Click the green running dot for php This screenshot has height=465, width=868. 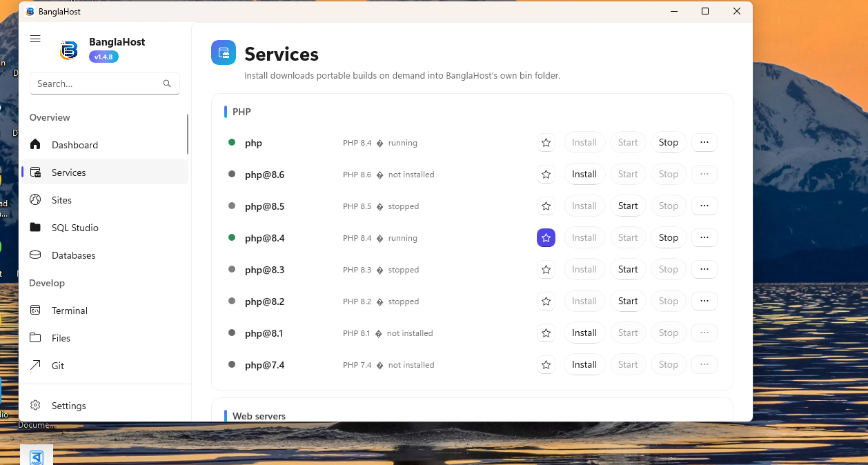232,142
